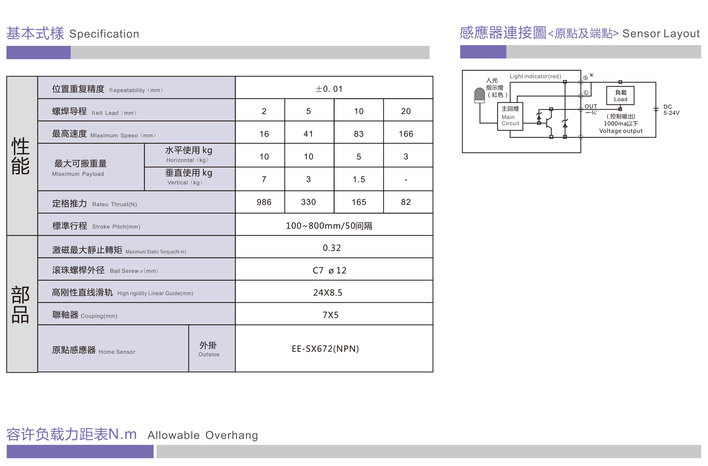Click the '聯軸器 Coupling' row label
Image resolution: width=708 pixels, height=466 pixels.
pyautogui.click(x=84, y=315)
